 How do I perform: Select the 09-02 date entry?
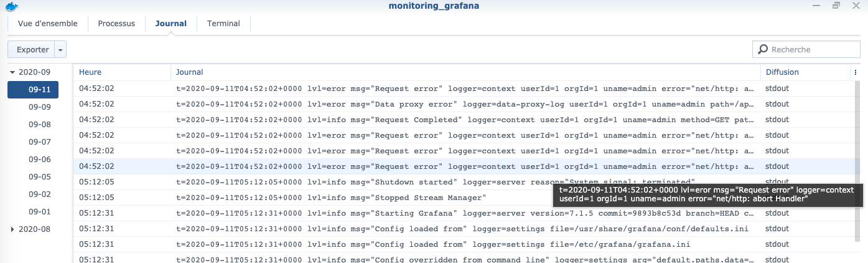click(x=39, y=194)
